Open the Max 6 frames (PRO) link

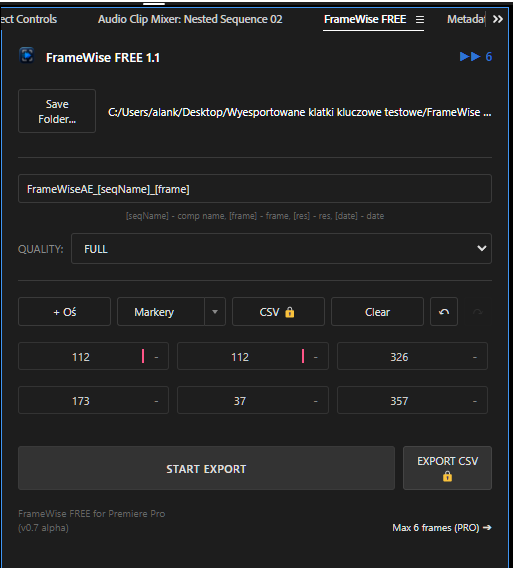pos(442,527)
